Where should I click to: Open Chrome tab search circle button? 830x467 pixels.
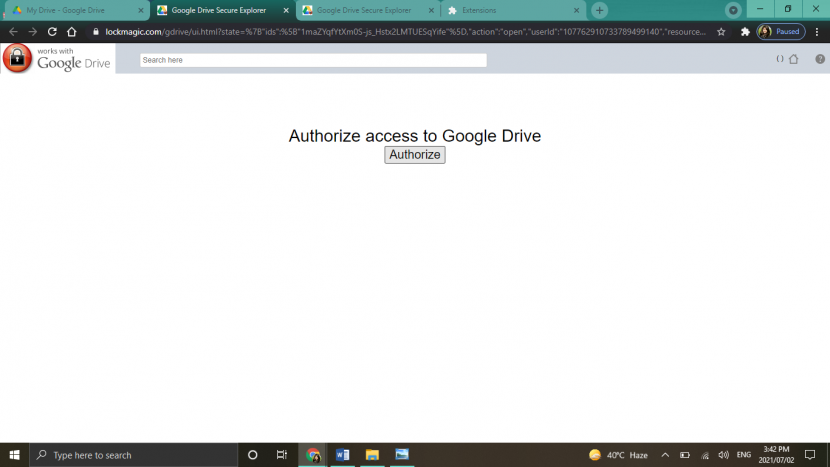(x=733, y=10)
